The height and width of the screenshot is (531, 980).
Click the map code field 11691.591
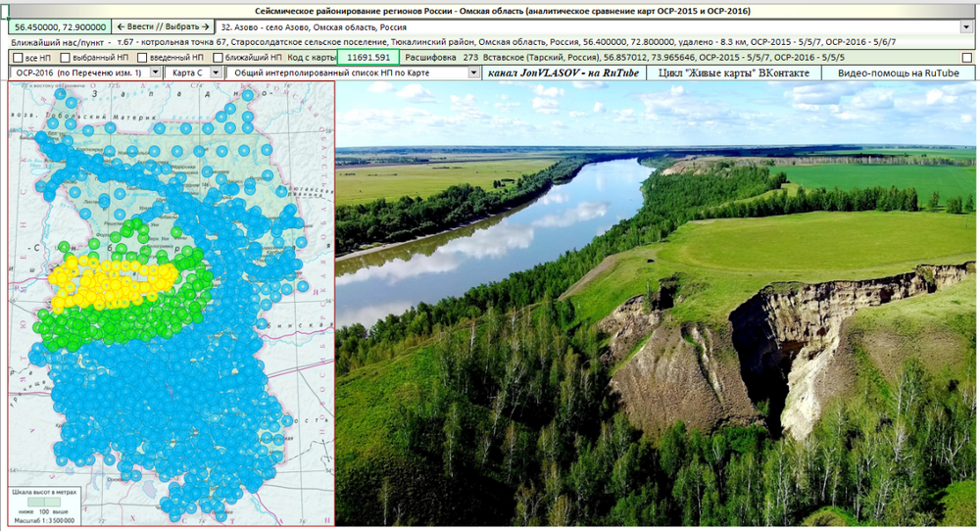(368, 57)
